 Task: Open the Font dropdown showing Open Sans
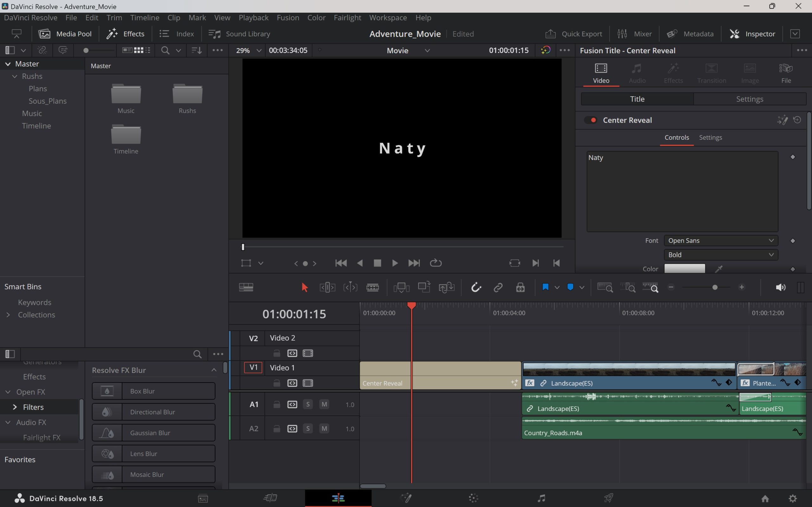pyautogui.click(x=720, y=241)
